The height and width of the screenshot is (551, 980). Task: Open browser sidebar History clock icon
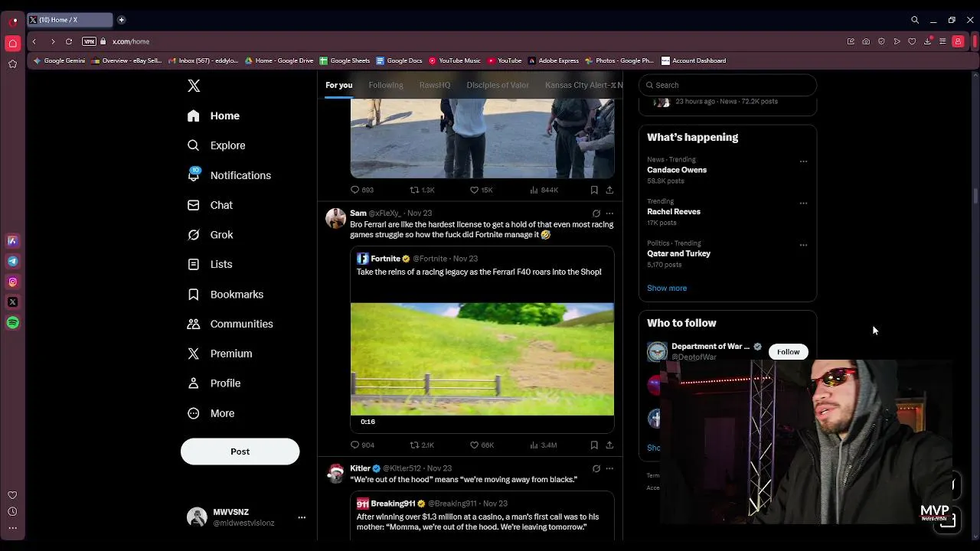[x=12, y=511]
